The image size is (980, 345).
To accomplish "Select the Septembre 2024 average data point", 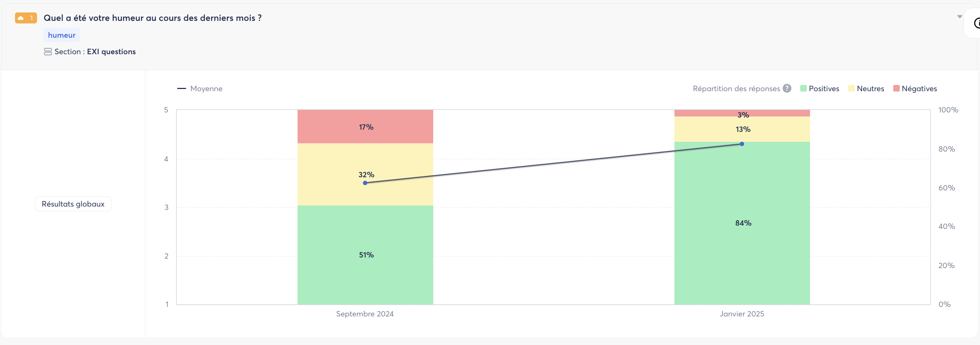I will point(365,183).
